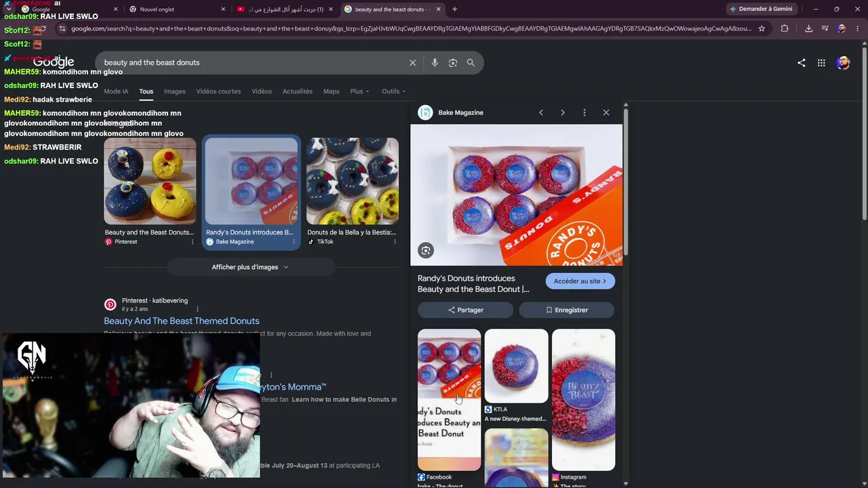This screenshot has width=868, height=488.
Task: Open the media controls icon in Chrome toolbar
Action: [825, 28]
